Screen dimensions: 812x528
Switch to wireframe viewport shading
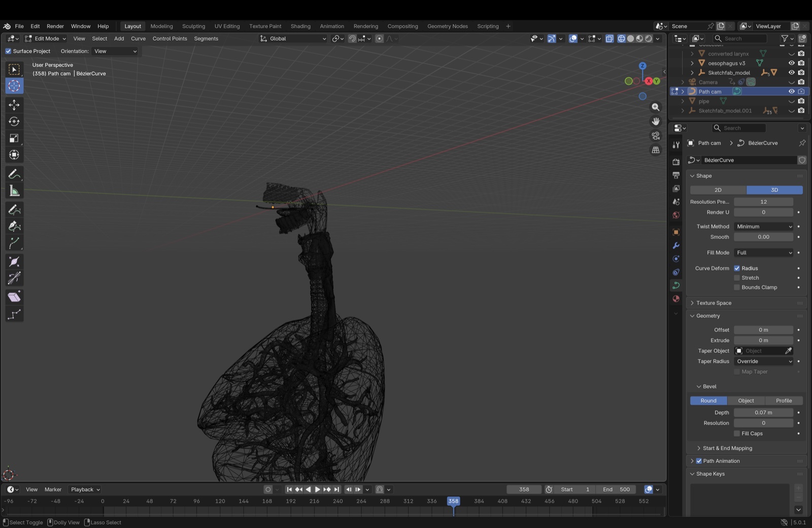pos(621,39)
